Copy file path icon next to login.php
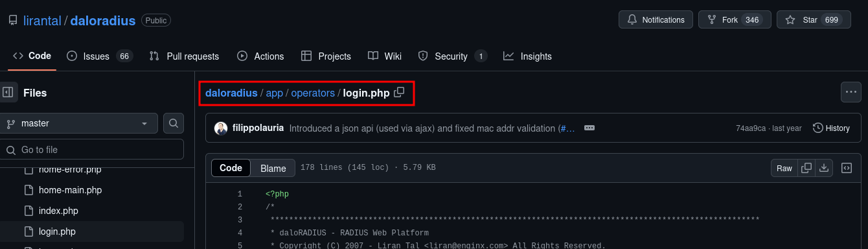Image resolution: width=868 pixels, height=249 pixels. (x=399, y=92)
